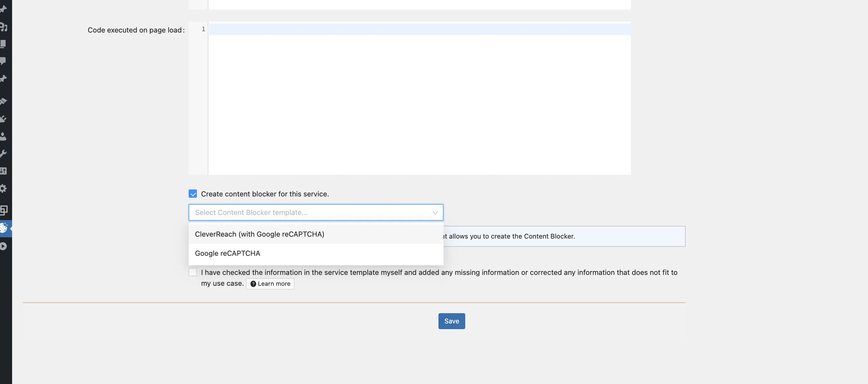Choose CleverReach (with Google reCAPTCHA) option
This screenshot has width=868, height=384.
coord(259,234)
